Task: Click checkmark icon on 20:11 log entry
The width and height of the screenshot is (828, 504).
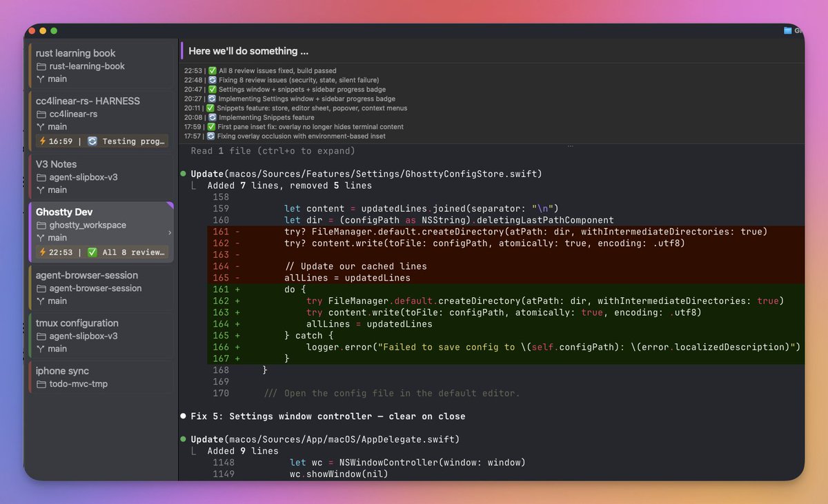Action: click(x=211, y=108)
